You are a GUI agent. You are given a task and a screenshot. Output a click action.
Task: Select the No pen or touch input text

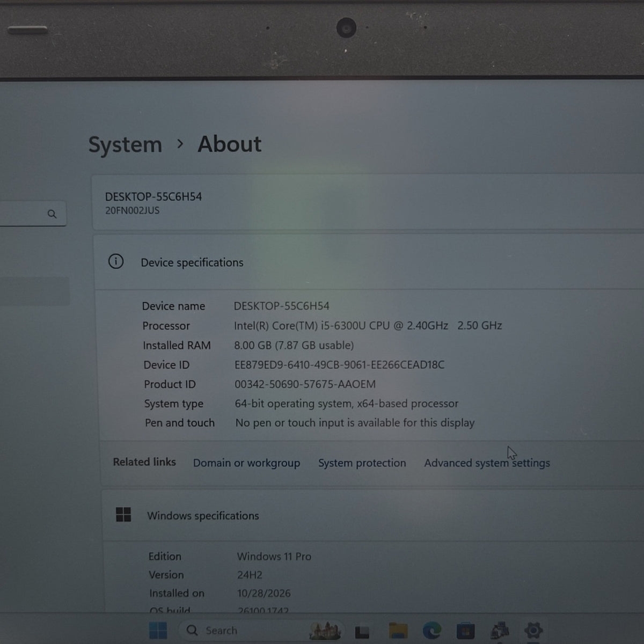pos(355,423)
